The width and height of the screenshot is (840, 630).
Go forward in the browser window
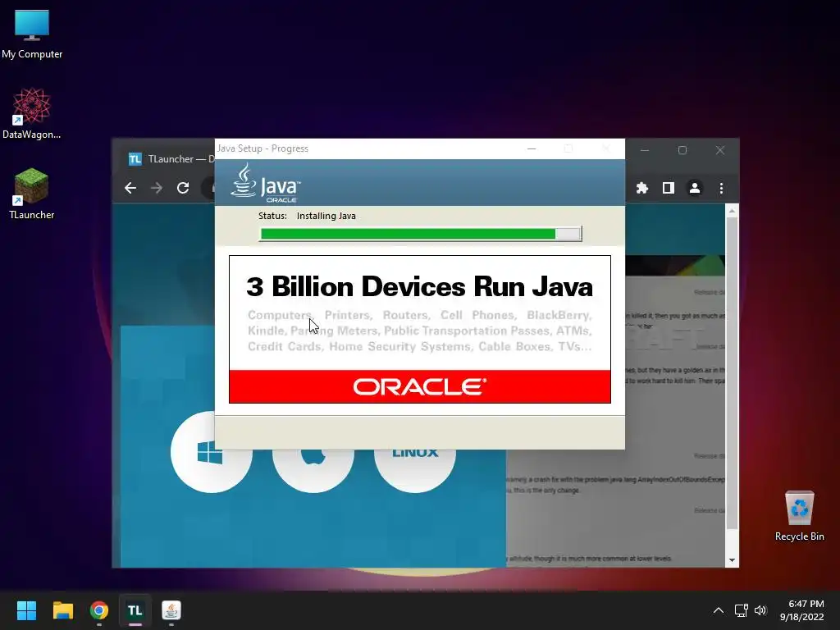coord(157,188)
